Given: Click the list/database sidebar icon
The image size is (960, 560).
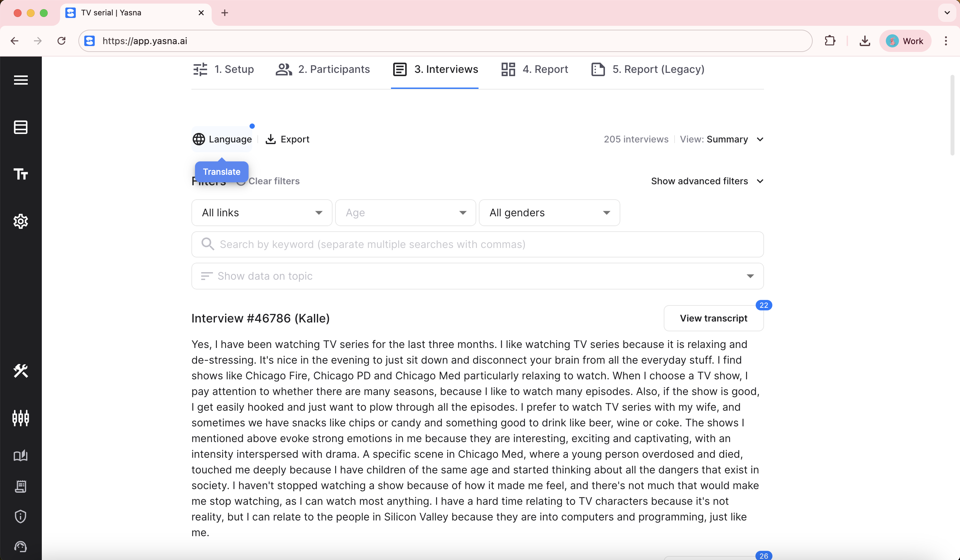Looking at the screenshot, I should (21, 127).
